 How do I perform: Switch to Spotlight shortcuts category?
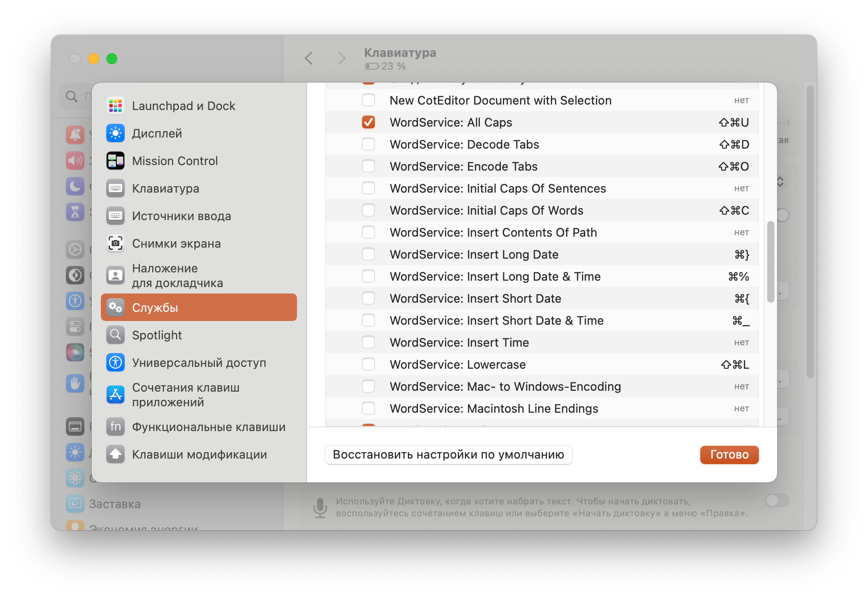199,335
